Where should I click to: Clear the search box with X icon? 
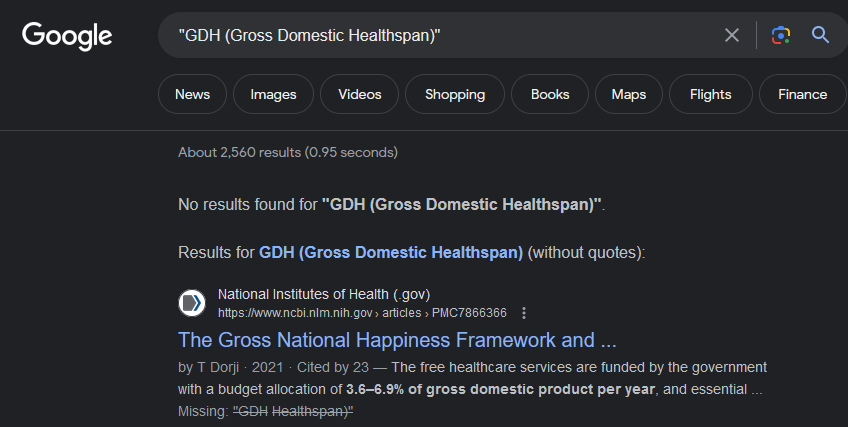click(x=732, y=36)
